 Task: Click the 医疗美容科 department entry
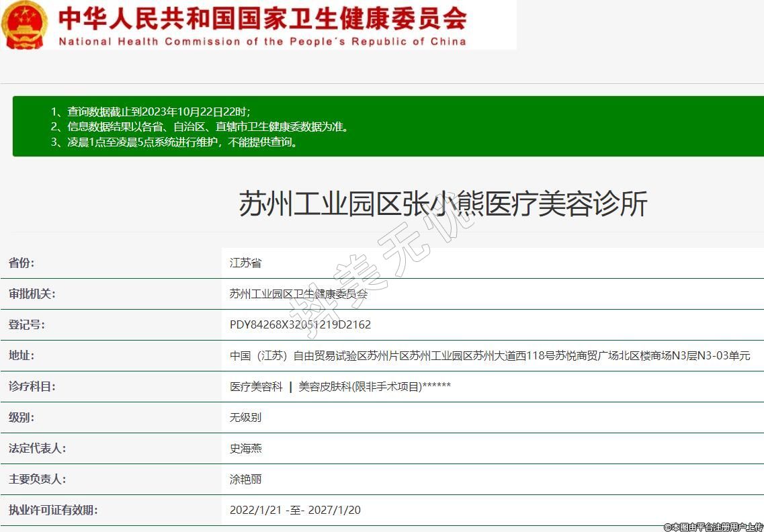coord(256,386)
